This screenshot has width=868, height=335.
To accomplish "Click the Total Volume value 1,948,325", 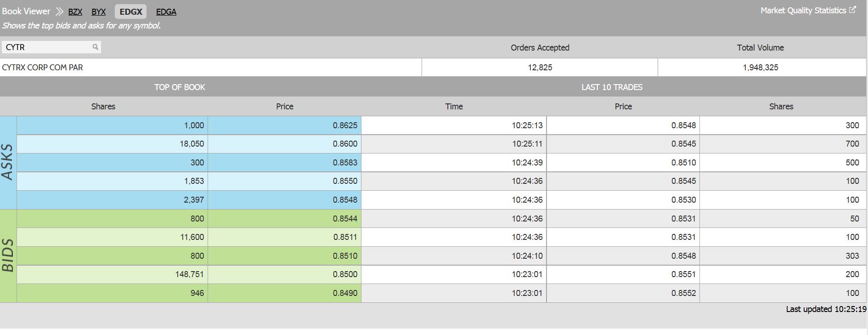I will tap(760, 68).
